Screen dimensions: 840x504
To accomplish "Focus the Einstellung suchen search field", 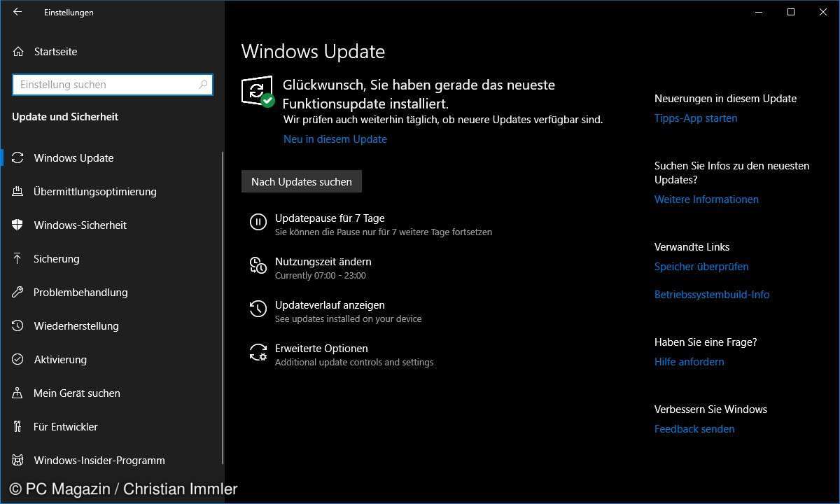I will pyautogui.click(x=113, y=85).
